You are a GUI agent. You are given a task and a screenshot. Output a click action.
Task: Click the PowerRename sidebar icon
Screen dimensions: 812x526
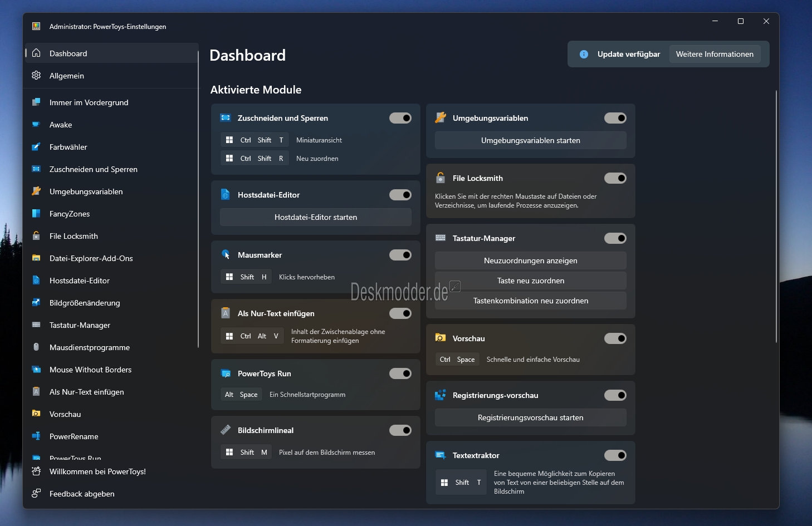(36, 436)
